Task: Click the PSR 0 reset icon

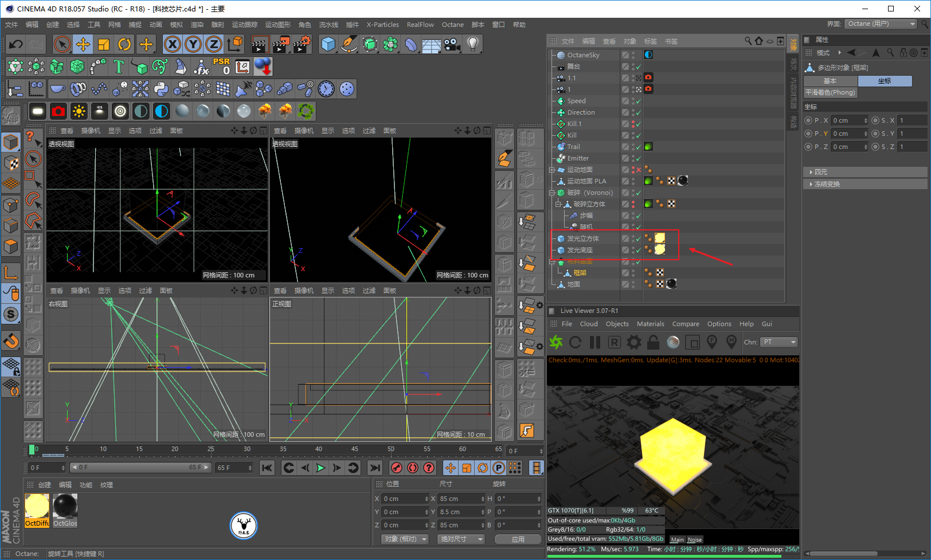Action: (x=222, y=66)
